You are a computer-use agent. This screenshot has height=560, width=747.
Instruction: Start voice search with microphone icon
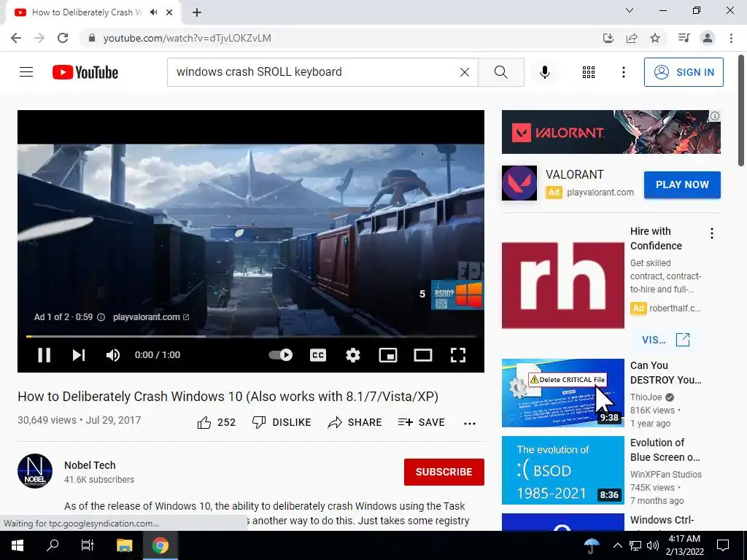click(545, 72)
